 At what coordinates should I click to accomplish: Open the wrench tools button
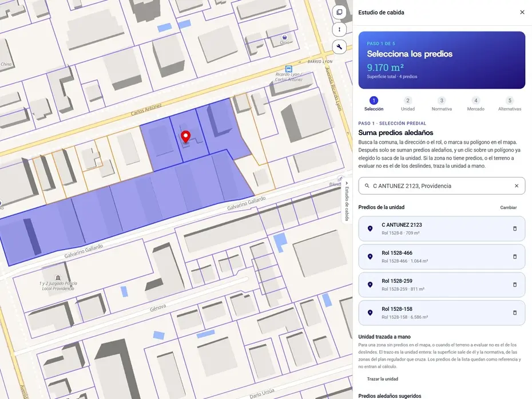point(339,47)
